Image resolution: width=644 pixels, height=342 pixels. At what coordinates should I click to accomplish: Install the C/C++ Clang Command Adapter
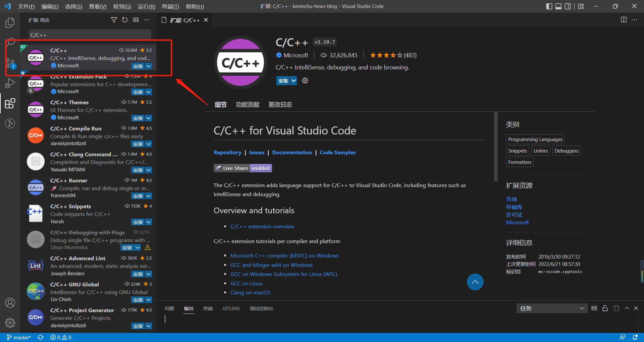[x=138, y=170]
